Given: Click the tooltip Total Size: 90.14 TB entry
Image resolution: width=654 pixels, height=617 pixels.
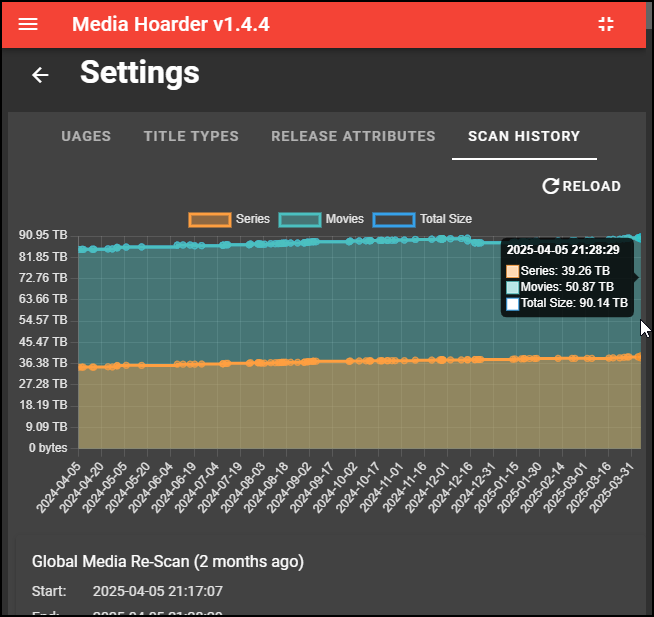Looking at the screenshot, I should pyautogui.click(x=567, y=303).
